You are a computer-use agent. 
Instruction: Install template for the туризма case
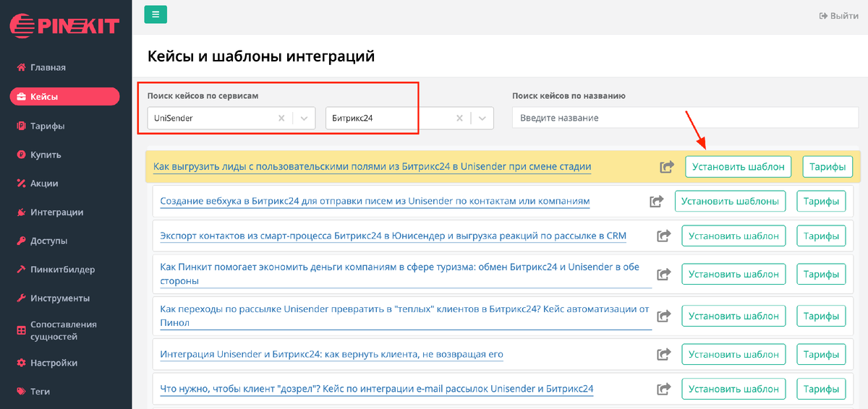[733, 275]
